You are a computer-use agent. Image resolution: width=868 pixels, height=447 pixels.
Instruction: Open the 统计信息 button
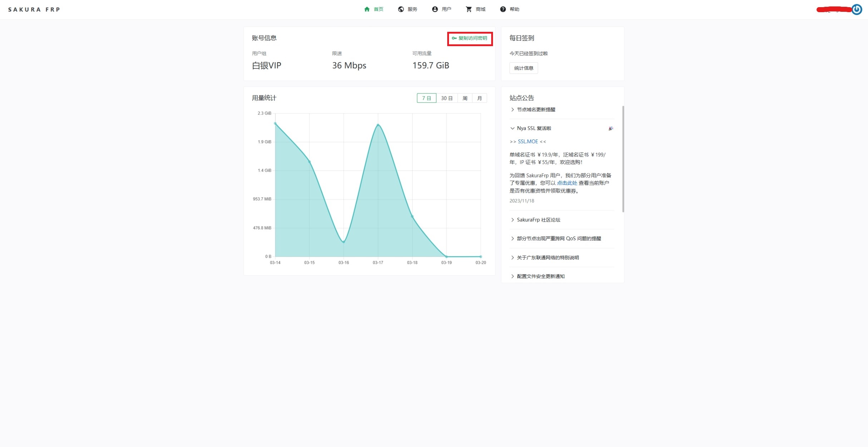tap(524, 68)
